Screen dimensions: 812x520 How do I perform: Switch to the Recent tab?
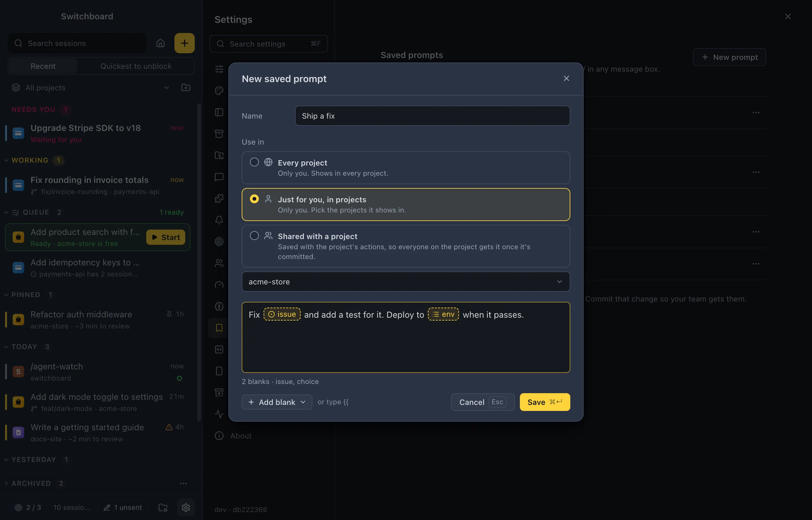43,66
